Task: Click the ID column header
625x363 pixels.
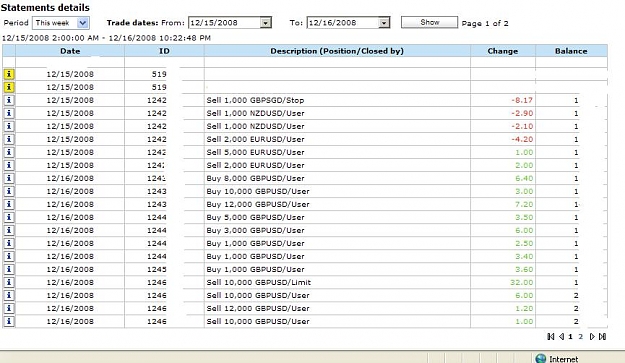Action: pos(164,51)
